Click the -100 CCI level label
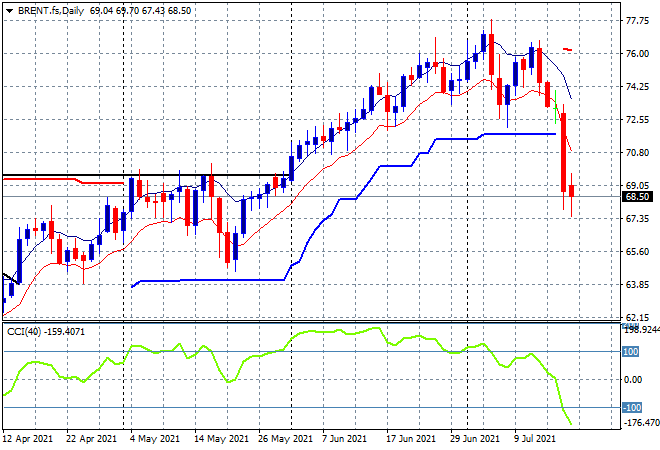660x450 pixels. (x=632, y=407)
